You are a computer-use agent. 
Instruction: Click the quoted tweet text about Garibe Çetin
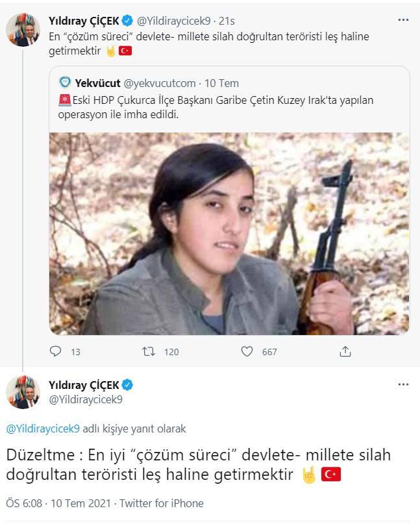(221, 107)
